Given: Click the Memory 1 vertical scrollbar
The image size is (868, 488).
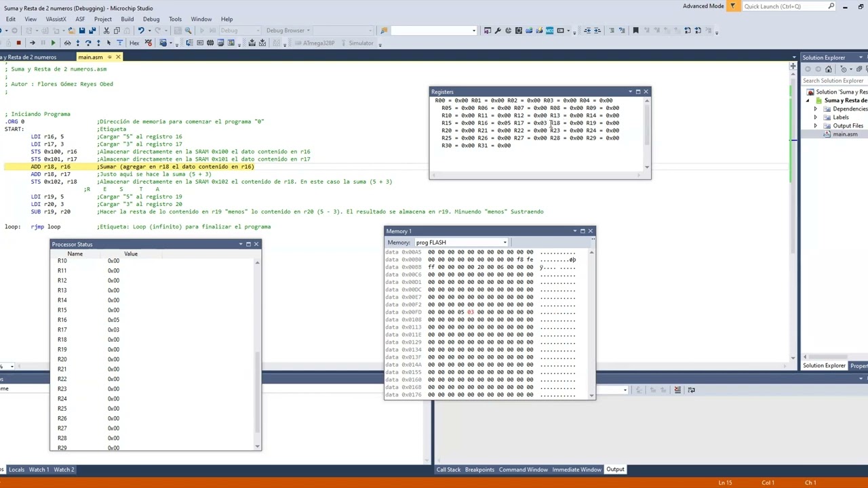Looking at the screenshot, I should click(591, 323).
